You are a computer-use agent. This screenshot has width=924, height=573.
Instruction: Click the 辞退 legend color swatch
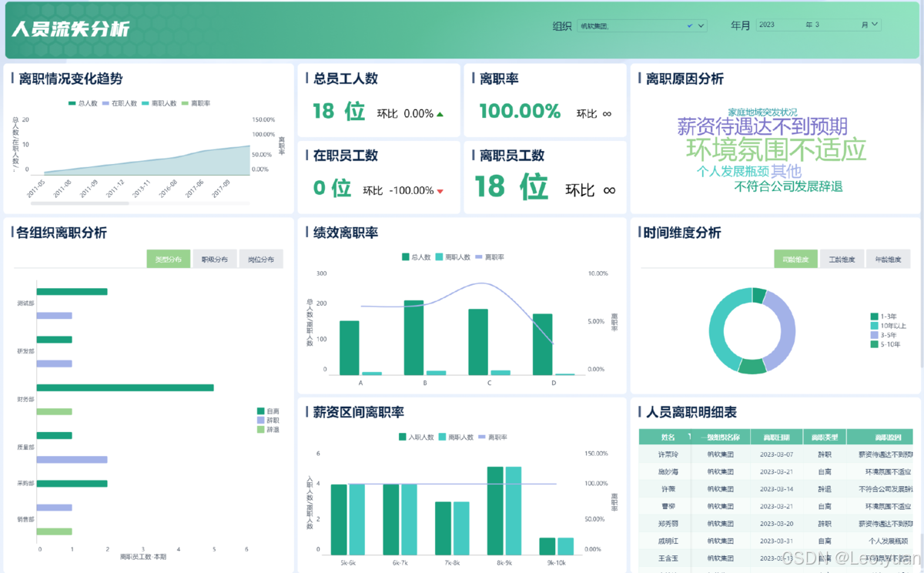[x=261, y=429]
